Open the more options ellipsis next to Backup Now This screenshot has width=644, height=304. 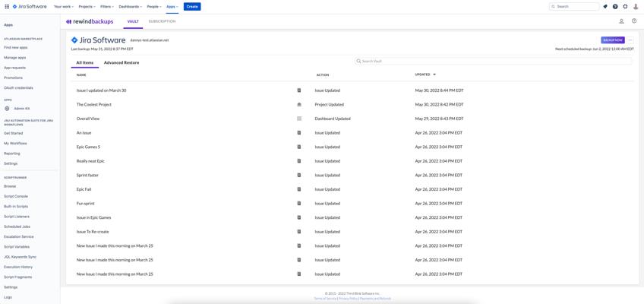[630, 40]
